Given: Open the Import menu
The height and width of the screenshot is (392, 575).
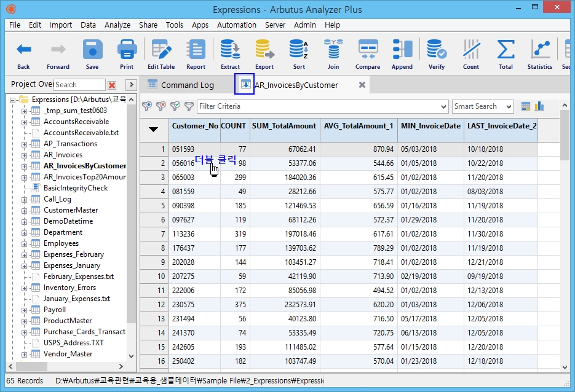Looking at the screenshot, I should tap(61, 25).
